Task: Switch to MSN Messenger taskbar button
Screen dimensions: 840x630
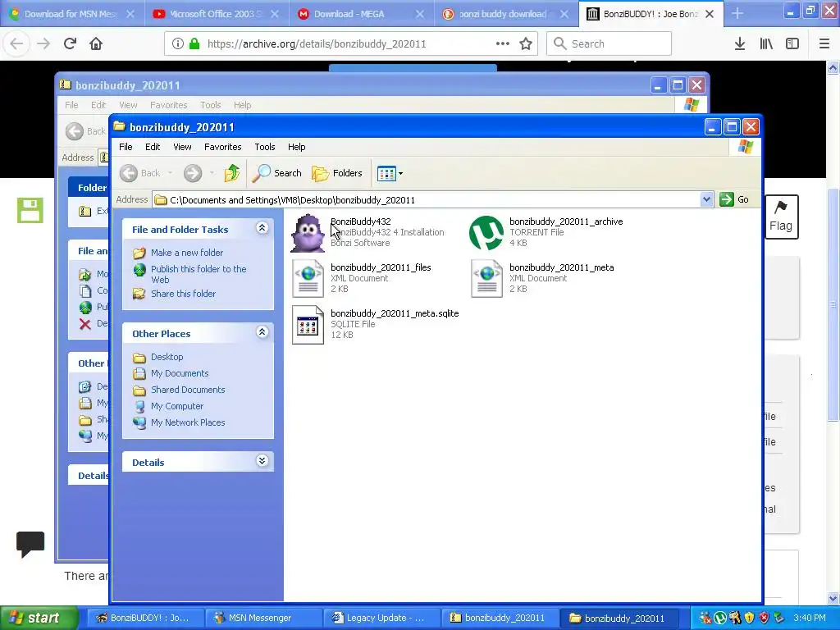Action: tap(262, 618)
